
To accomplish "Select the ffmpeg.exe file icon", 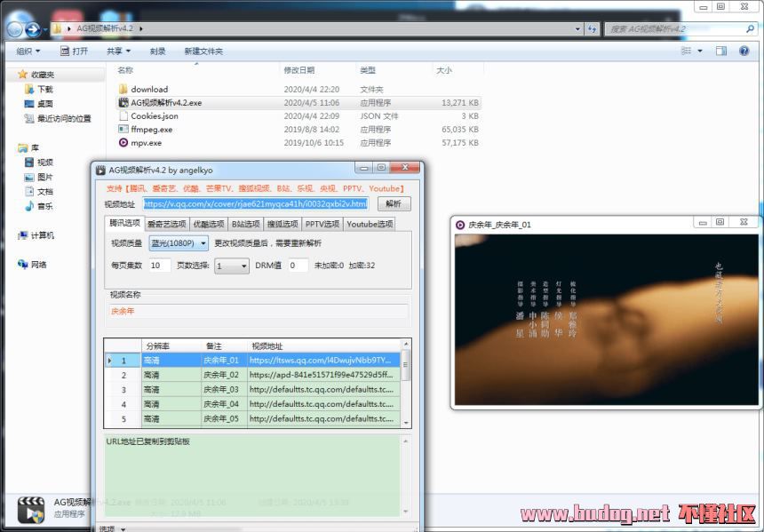I will (x=123, y=129).
